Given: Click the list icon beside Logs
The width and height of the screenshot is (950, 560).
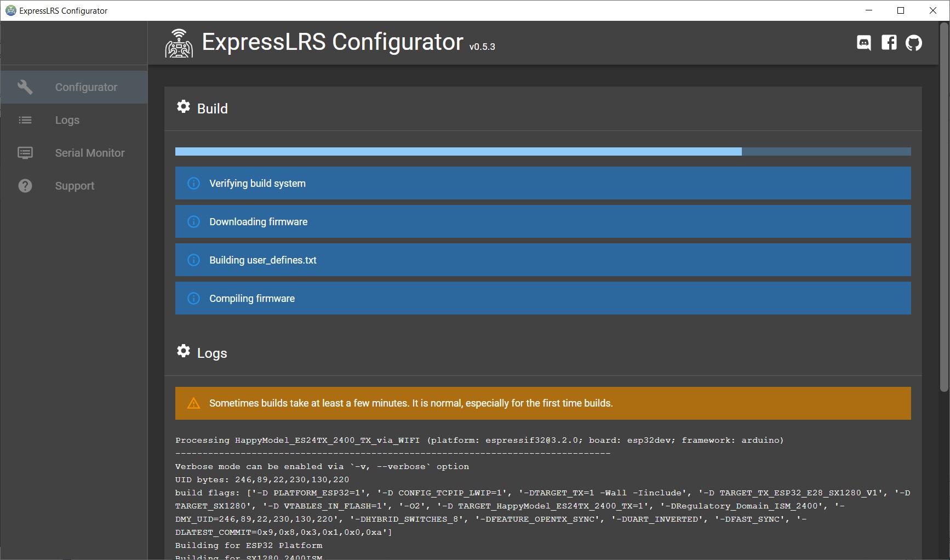Looking at the screenshot, I should click(x=25, y=120).
